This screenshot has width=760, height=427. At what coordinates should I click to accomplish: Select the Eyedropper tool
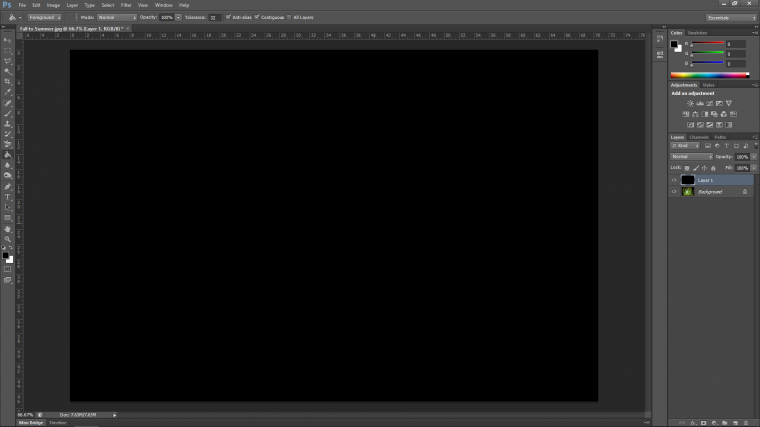click(x=7, y=92)
